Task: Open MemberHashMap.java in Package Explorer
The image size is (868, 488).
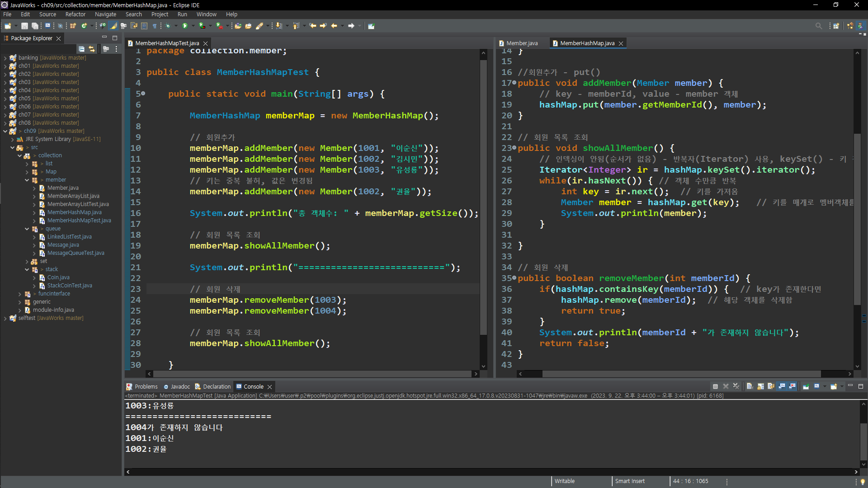Action: [x=74, y=212]
